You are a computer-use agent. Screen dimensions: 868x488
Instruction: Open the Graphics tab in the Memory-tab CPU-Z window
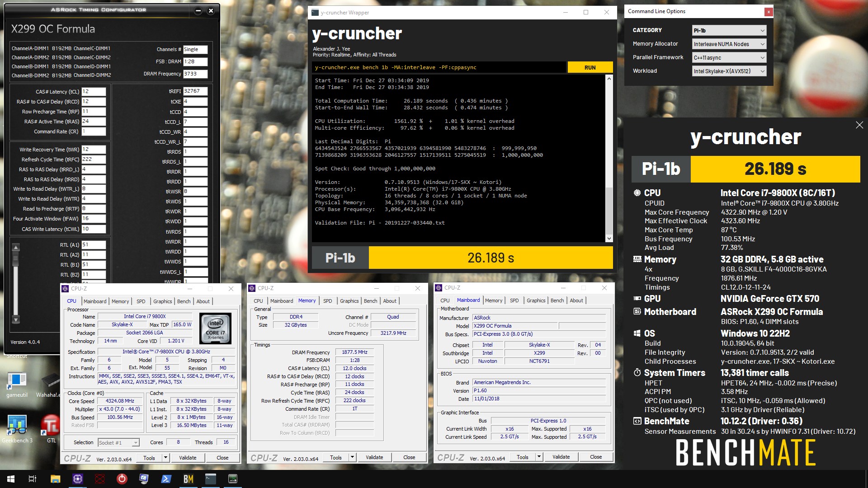point(349,301)
